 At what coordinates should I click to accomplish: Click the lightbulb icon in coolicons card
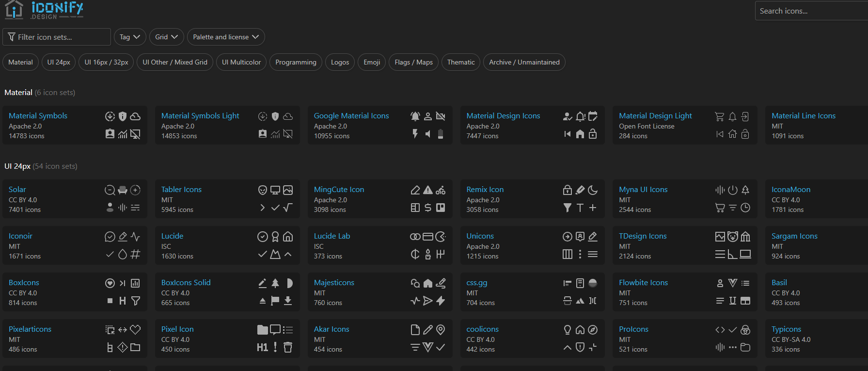coord(568,330)
